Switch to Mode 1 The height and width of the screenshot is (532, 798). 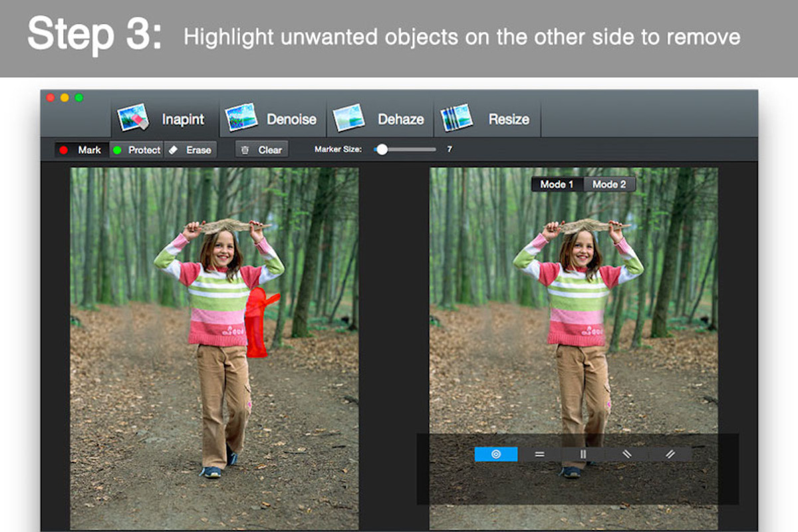pyautogui.click(x=557, y=184)
